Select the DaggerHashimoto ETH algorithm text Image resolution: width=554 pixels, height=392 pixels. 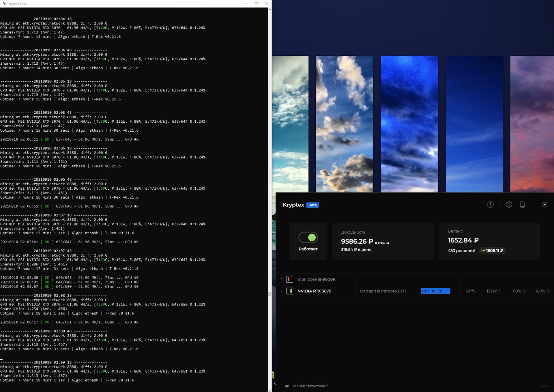tap(383, 291)
